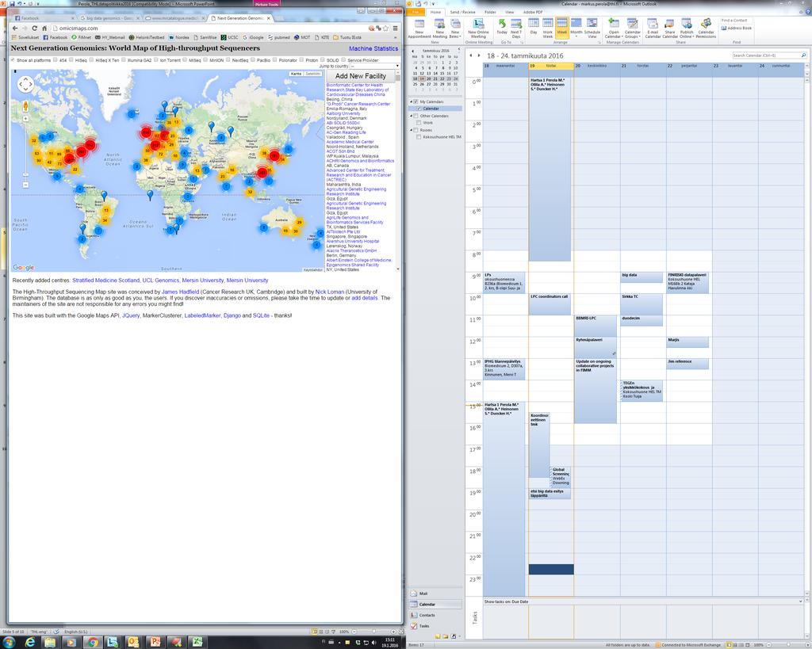Open the Chrome menu (hamburger icon)
Image resolution: width=812 pixels, height=649 pixels.
[x=396, y=28]
